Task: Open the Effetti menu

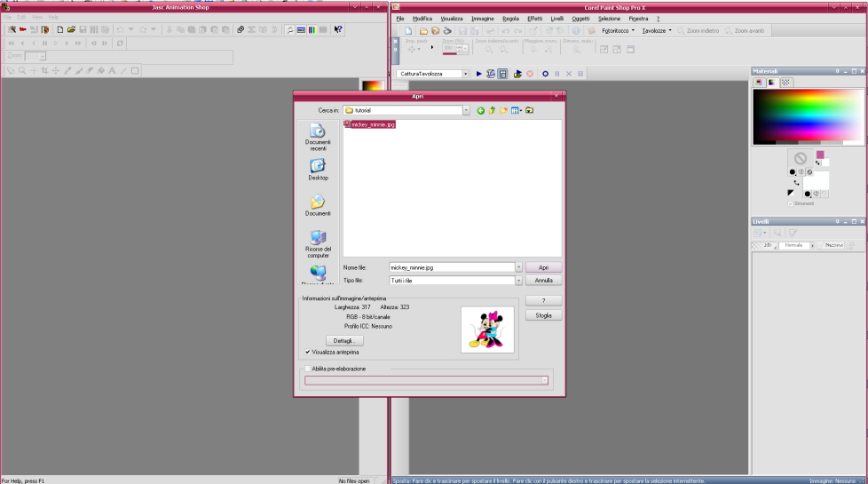Action: [x=535, y=19]
